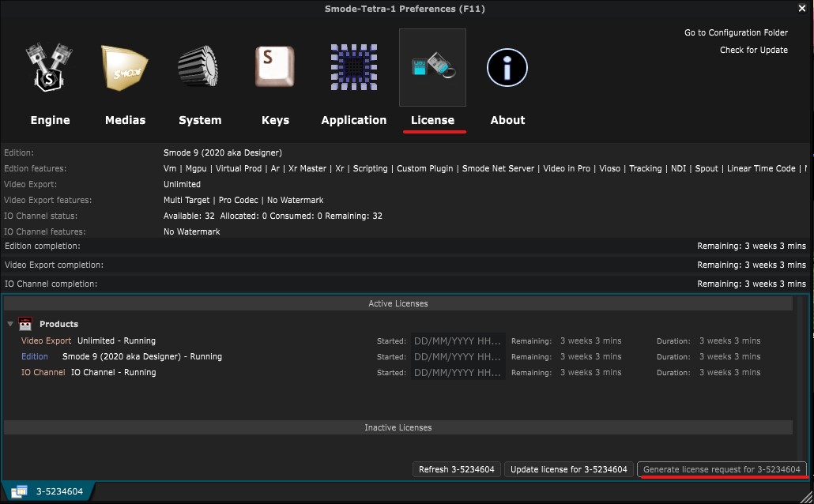Image resolution: width=814 pixels, height=504 pixels.
Task: Click the IO Channel completion progress bar
Action: pos(405,284)
